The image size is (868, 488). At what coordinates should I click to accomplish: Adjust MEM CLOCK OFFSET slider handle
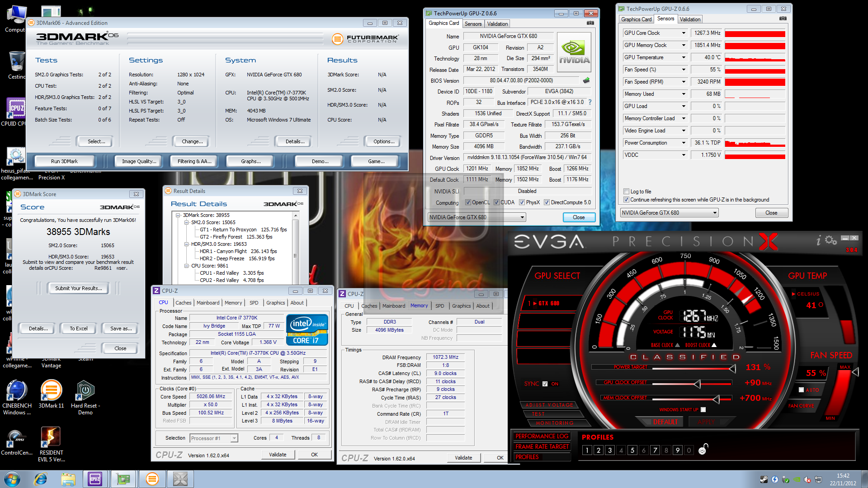pyautogui.click(x=716, y=399)
